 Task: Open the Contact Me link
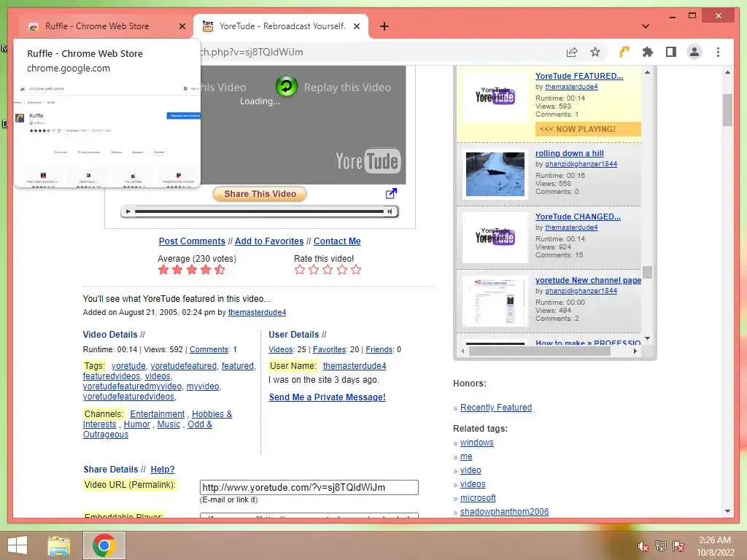337,241
